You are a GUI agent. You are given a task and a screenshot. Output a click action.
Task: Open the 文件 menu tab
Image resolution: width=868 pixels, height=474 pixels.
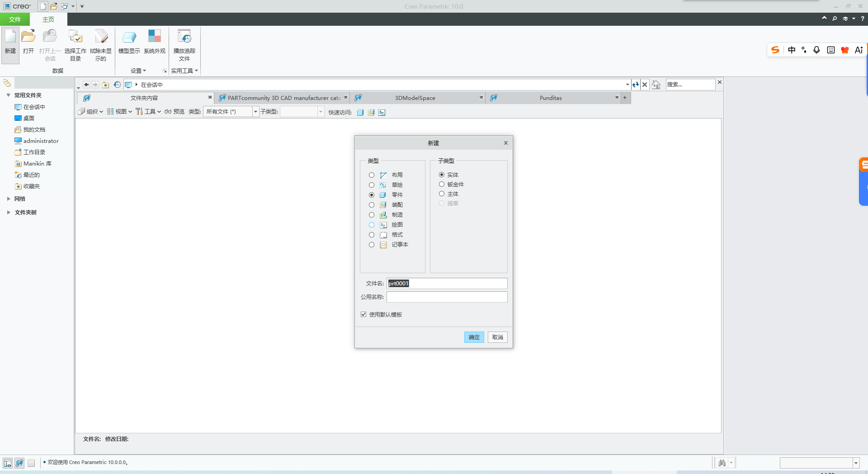(15, 19)
